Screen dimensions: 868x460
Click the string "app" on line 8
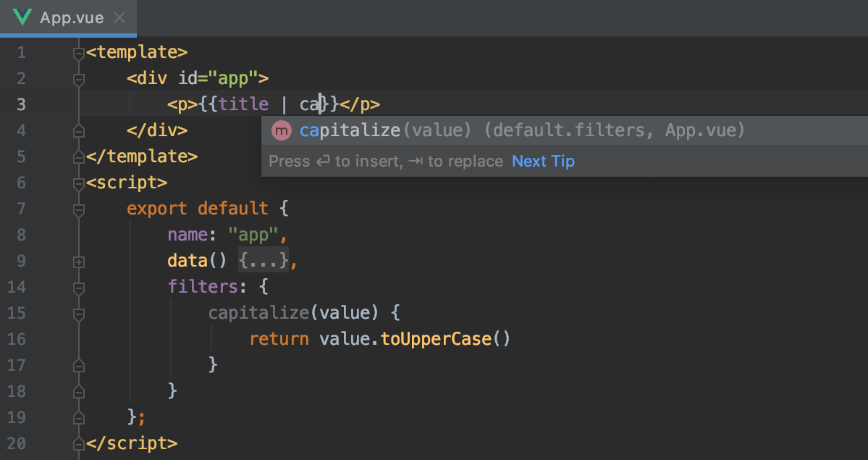[253, 235]
